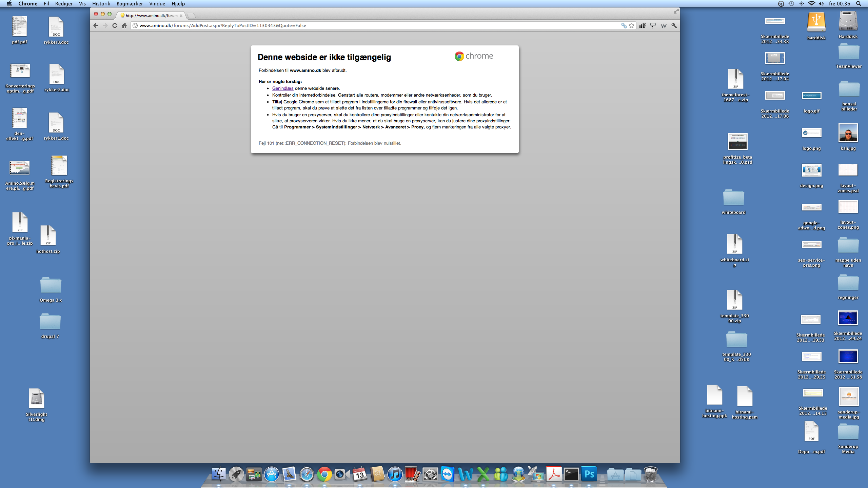Open the volume control in menu bar
This screenshot has height=488, width=868.
821,4
